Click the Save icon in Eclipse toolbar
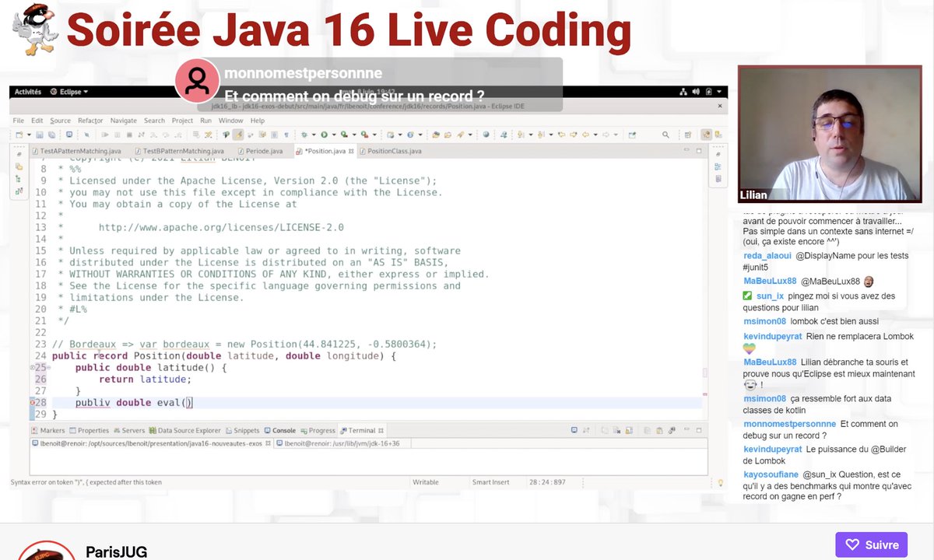Screen dimensions: 934x560 pos(40,135)
